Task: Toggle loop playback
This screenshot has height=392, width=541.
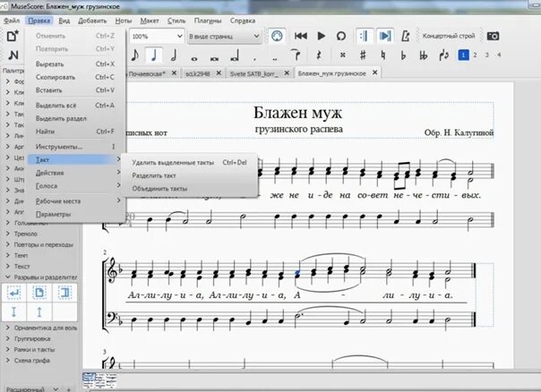Action: (341, 36)
